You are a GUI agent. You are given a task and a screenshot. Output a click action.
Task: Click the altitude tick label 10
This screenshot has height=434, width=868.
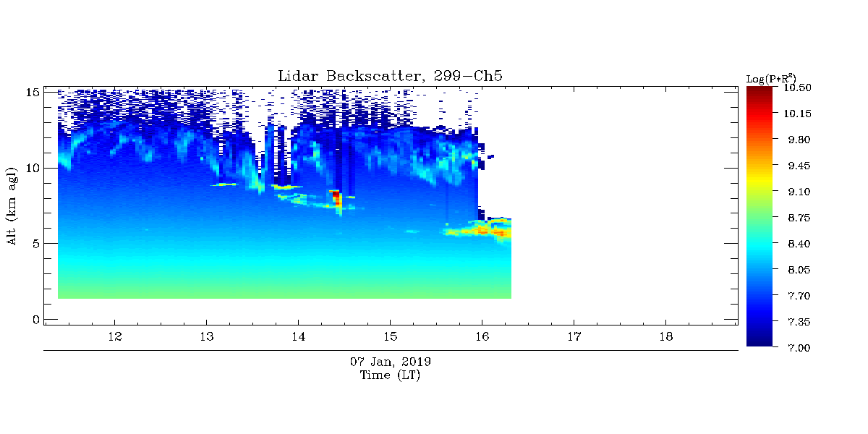point(33,168)
